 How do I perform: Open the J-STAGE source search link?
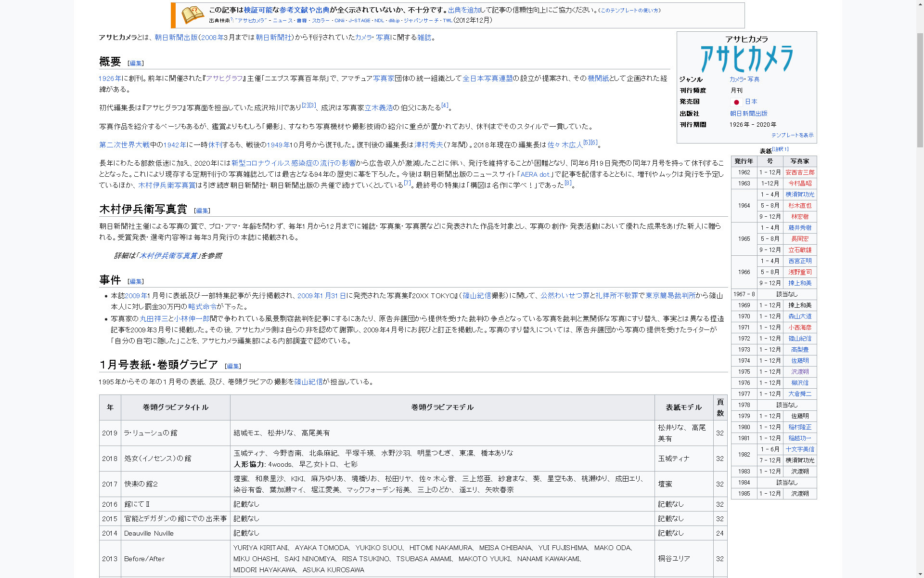coord(359,21)
